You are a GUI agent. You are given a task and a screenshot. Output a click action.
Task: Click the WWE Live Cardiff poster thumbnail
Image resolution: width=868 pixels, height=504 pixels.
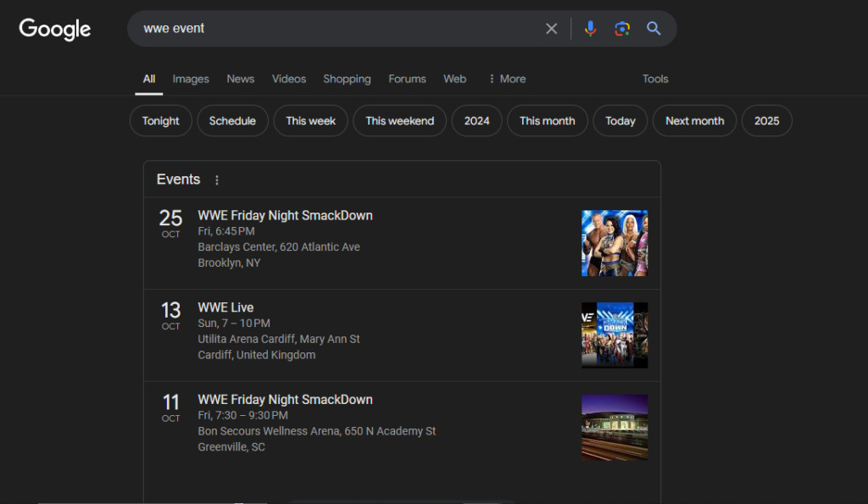click(615, 335)
